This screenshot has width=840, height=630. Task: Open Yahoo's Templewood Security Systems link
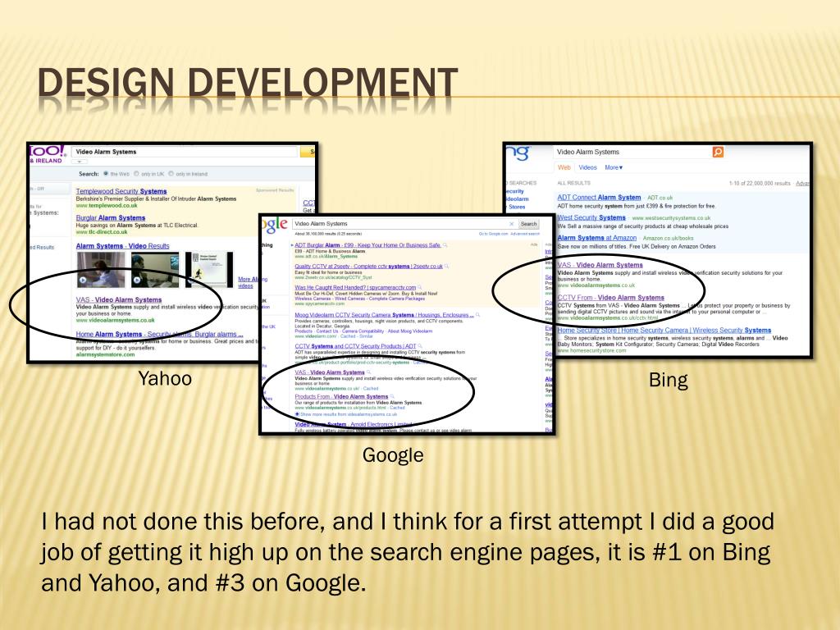(x=121, y=191)
